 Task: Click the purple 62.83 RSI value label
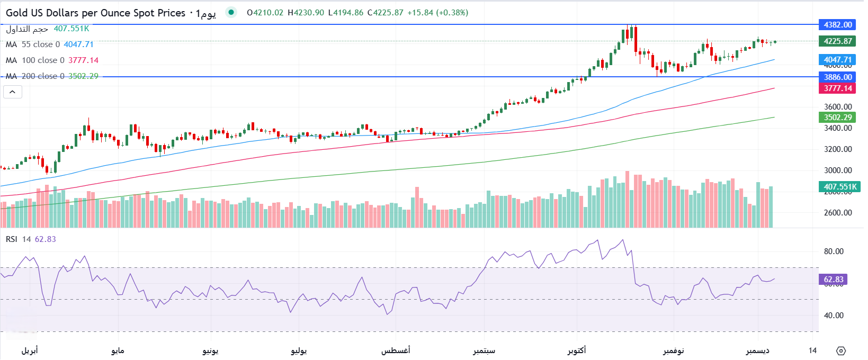click(833, 280)
